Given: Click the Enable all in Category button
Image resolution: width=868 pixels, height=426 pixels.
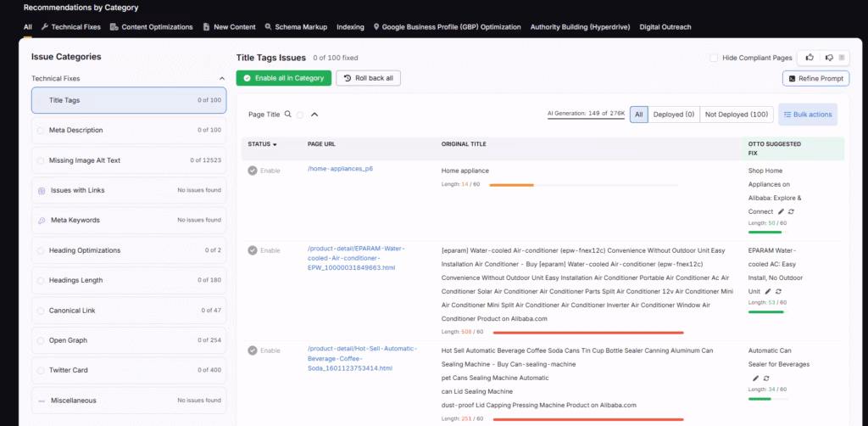Looking at the screenshot, I should click(x=283, y=78).
